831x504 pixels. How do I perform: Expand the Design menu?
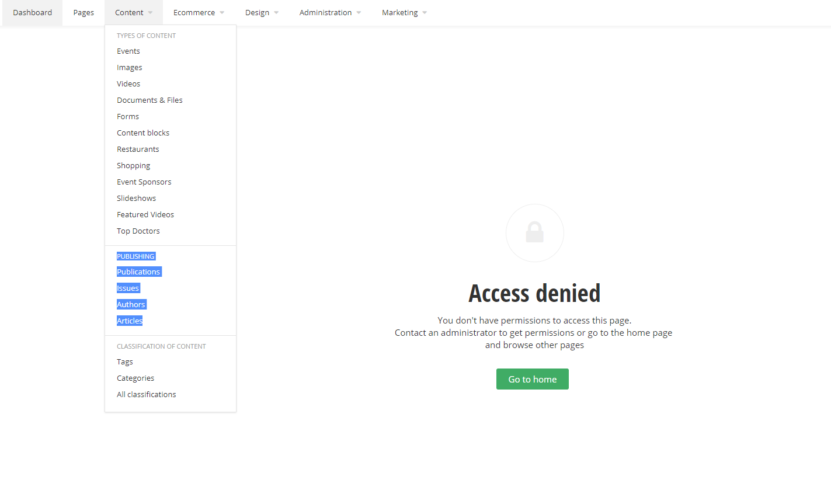click(262, 12)
